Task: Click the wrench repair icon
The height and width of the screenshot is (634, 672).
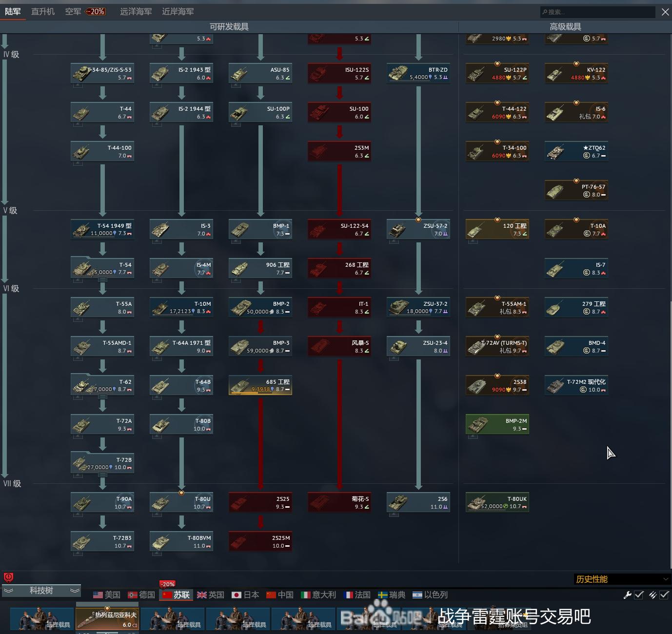Action: click(x=628, y=594)
